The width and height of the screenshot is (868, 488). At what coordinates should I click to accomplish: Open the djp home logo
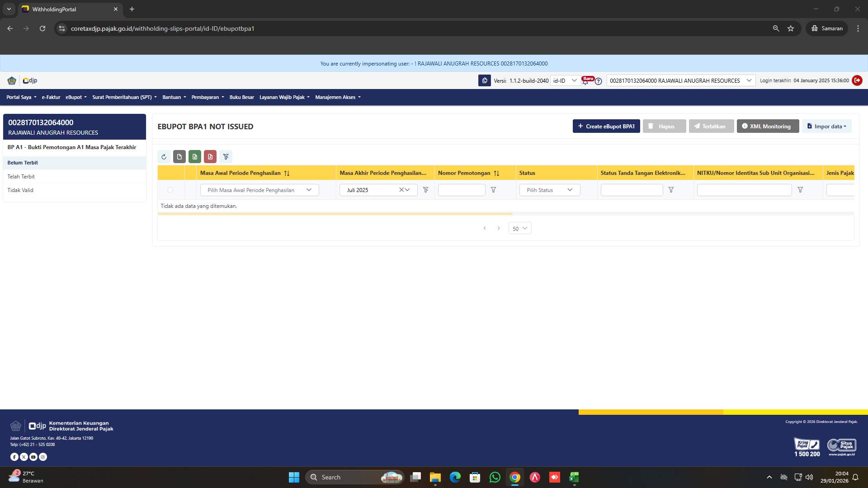30,80
